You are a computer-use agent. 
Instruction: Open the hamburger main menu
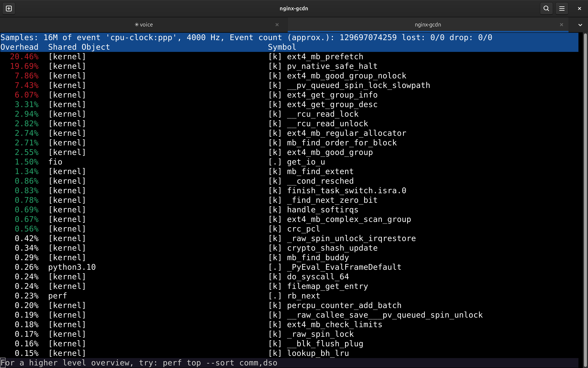(x=562, y=8)
